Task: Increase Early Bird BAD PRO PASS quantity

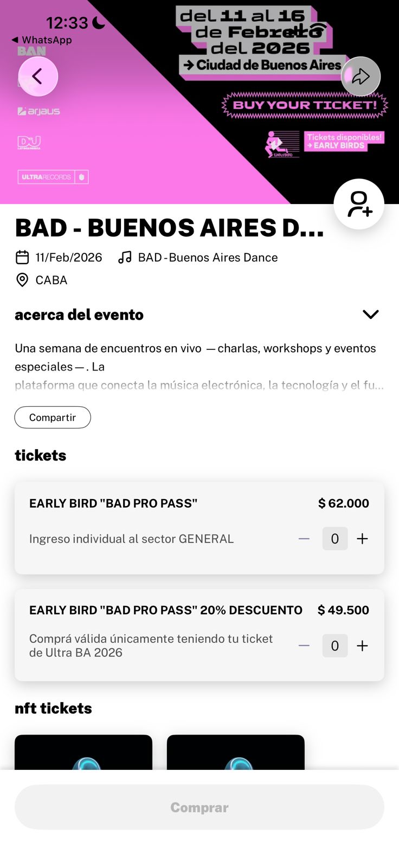Action: pyautogui.click(x=362, y=539)
